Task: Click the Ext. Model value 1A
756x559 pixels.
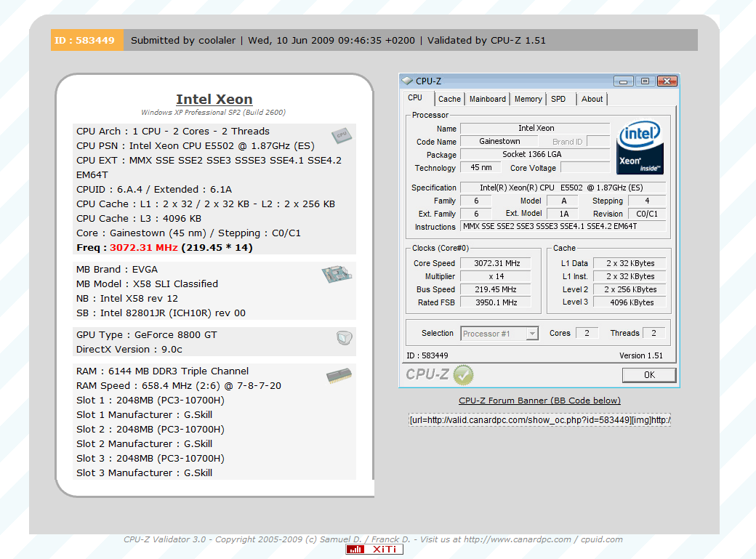Action: 563,214
